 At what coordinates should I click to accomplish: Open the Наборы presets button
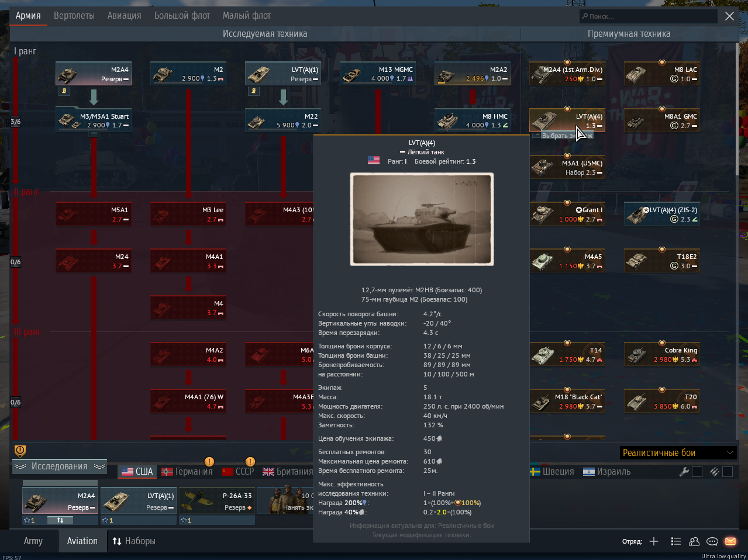pyautogui.click(x=134, y=541)
